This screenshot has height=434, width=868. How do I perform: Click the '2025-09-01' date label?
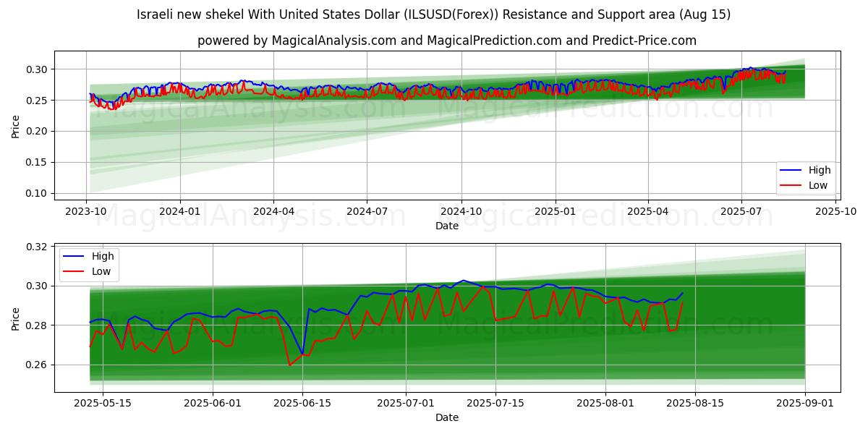[x=805, y=404]
